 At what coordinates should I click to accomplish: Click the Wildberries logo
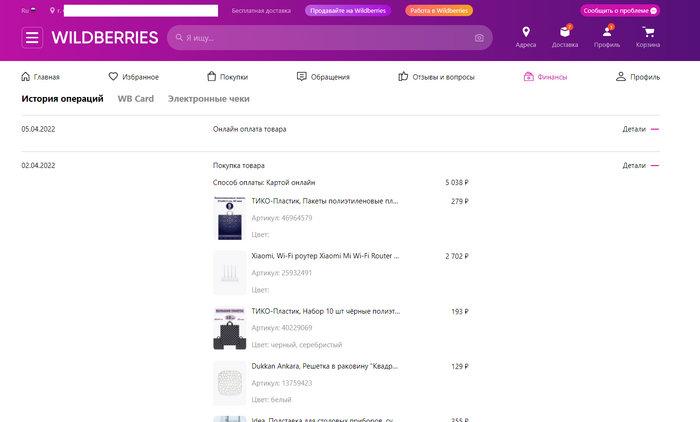[104, 38]
